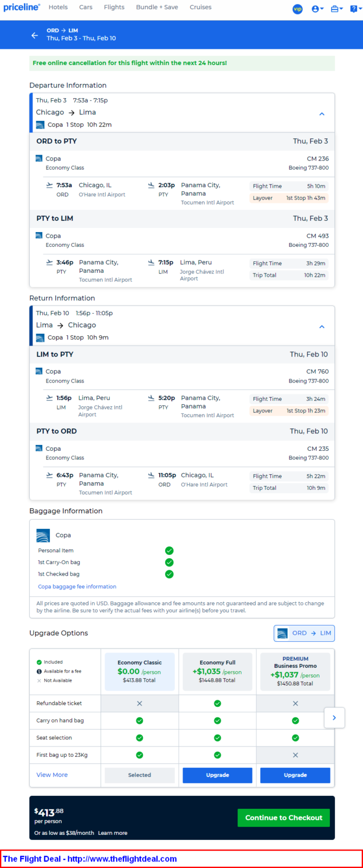Image resolution: width=363 pixels, height=868 pixels.
Task: Click Business Promo first bag X mark
Action: [295, 755]
